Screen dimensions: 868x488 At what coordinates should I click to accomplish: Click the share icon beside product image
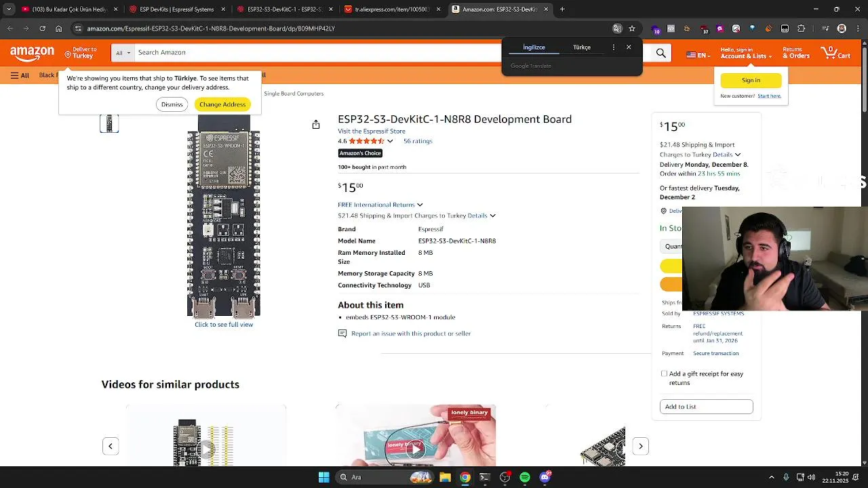(316, 125)
